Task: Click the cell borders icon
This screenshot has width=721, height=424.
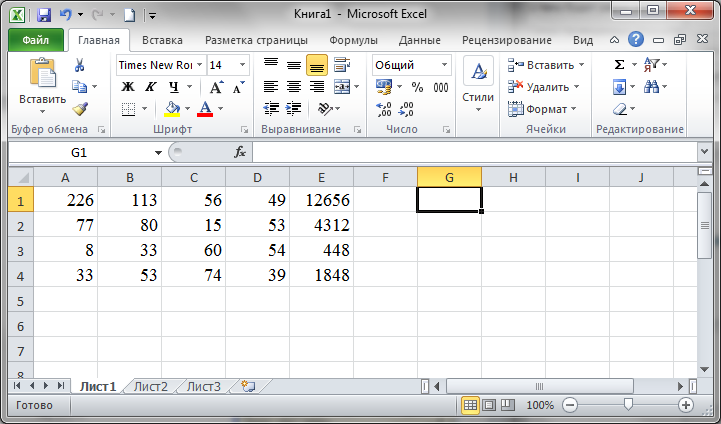Action: [x=128, y=109]
